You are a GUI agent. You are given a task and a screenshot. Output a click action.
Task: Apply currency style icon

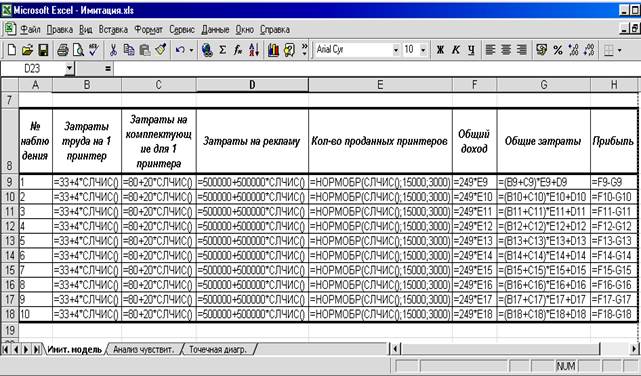[x=542, y=50]
